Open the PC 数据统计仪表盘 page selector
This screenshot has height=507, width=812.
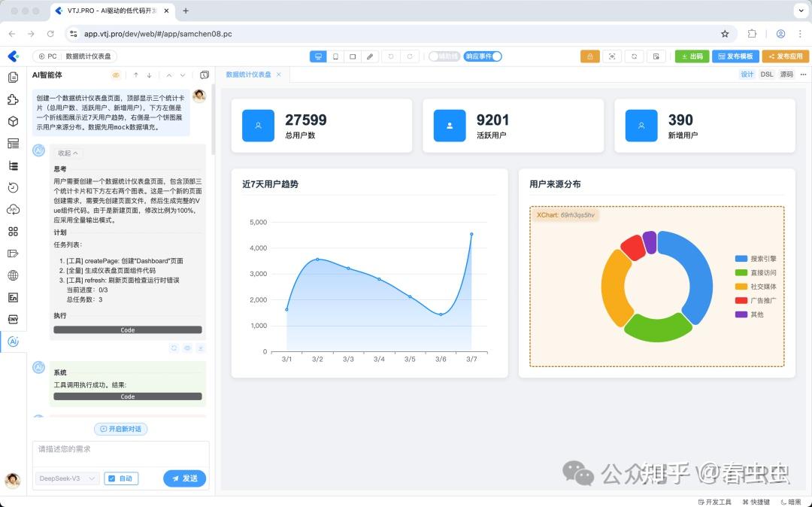(x=74, y=56)
